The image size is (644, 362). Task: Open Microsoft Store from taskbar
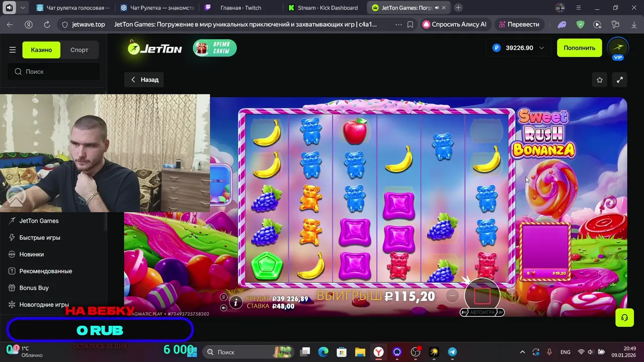[342, 352]
